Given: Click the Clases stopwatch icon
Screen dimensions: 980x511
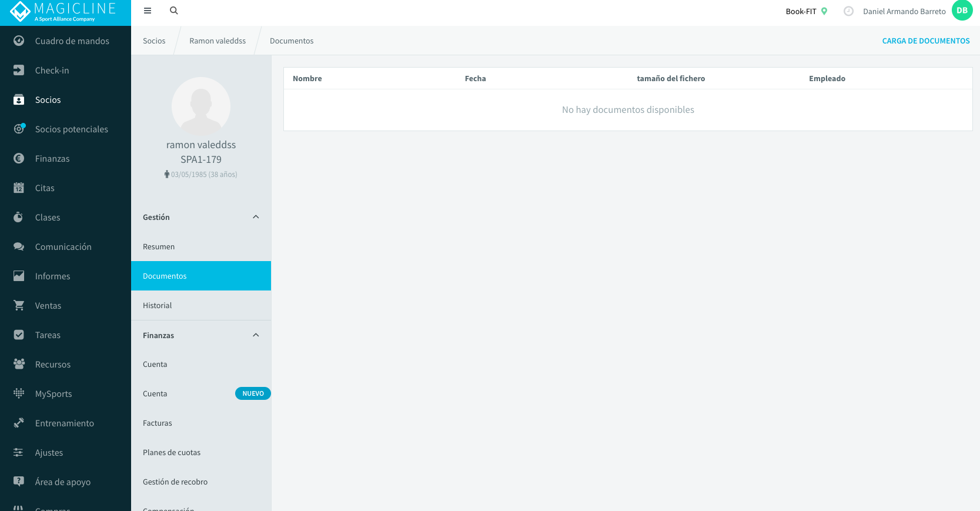Looking at the screenshot, I should 19,217.
